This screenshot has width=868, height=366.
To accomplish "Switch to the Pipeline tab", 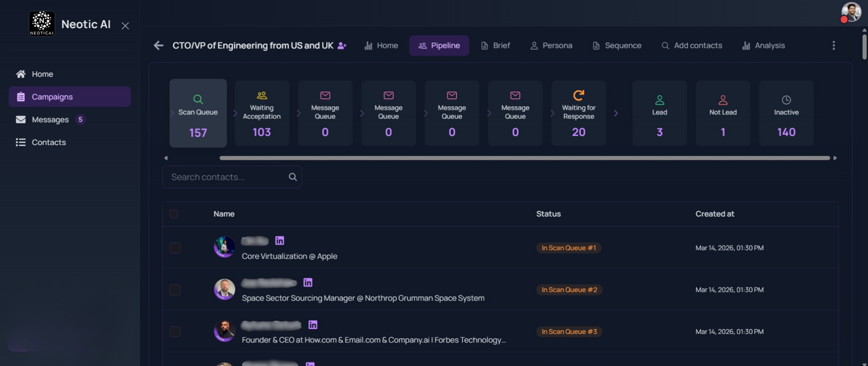I will (439, 45).
